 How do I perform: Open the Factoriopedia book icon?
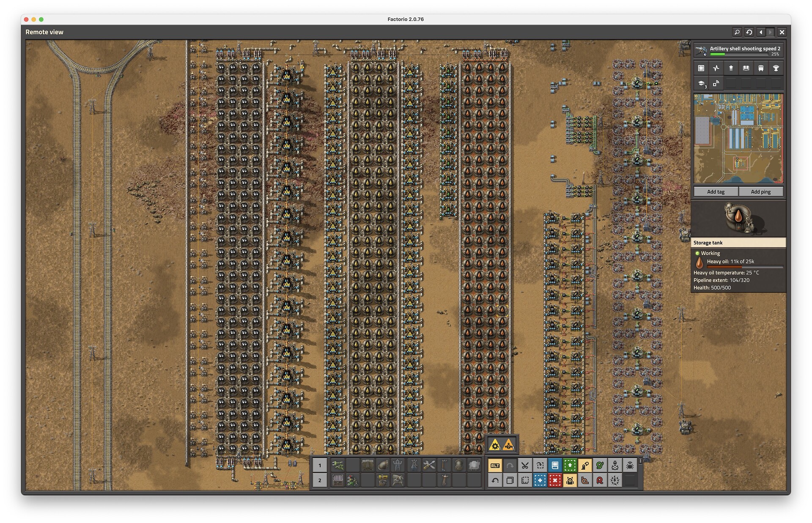point(746,68)
